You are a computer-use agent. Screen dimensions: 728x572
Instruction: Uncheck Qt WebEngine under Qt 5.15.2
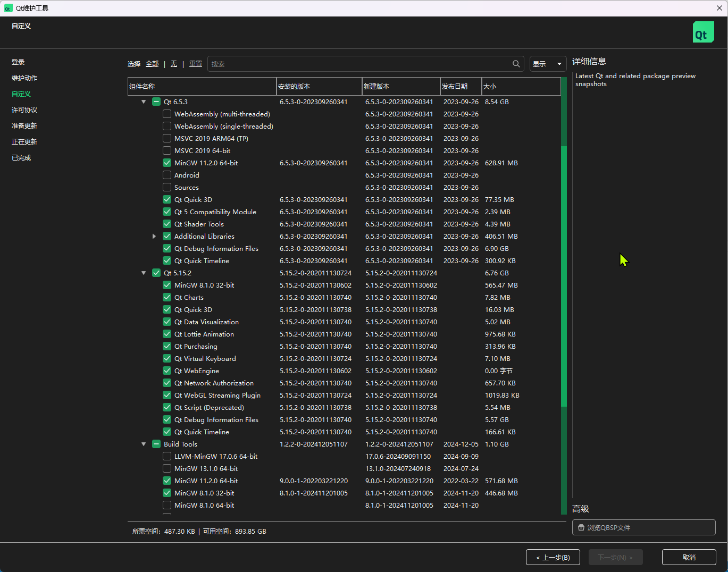click(x=167, y=371)
